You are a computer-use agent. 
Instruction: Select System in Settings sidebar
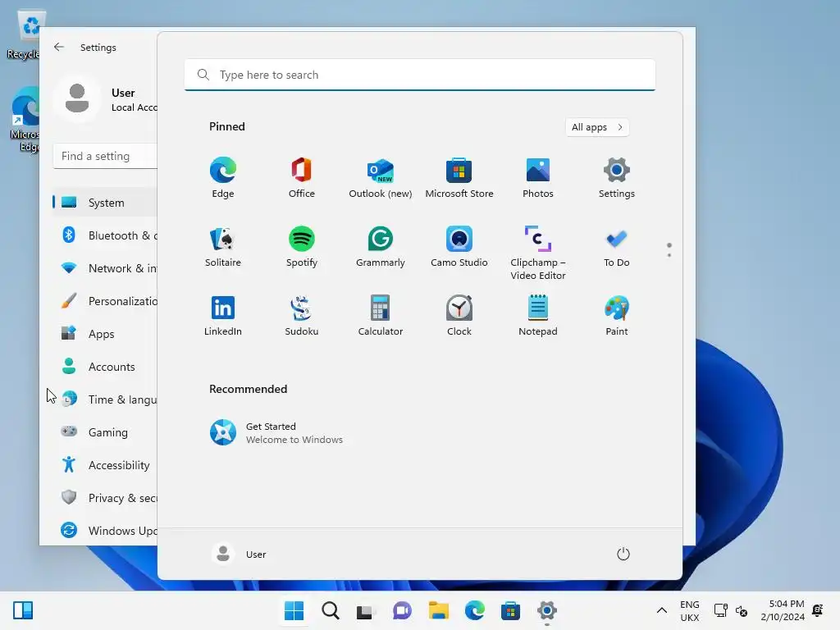[105, 203]
